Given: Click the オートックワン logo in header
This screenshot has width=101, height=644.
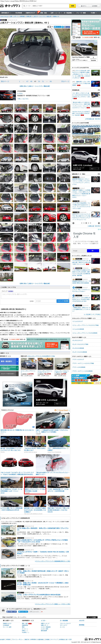Looking at the screenshot, I should [x=10, y=6].
